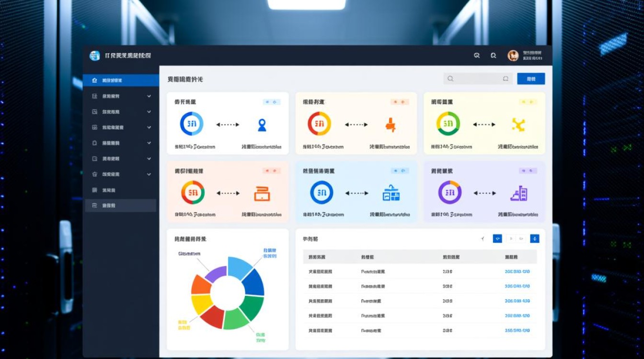Click the blue server grid icon in light-blue card

(391, 193)
